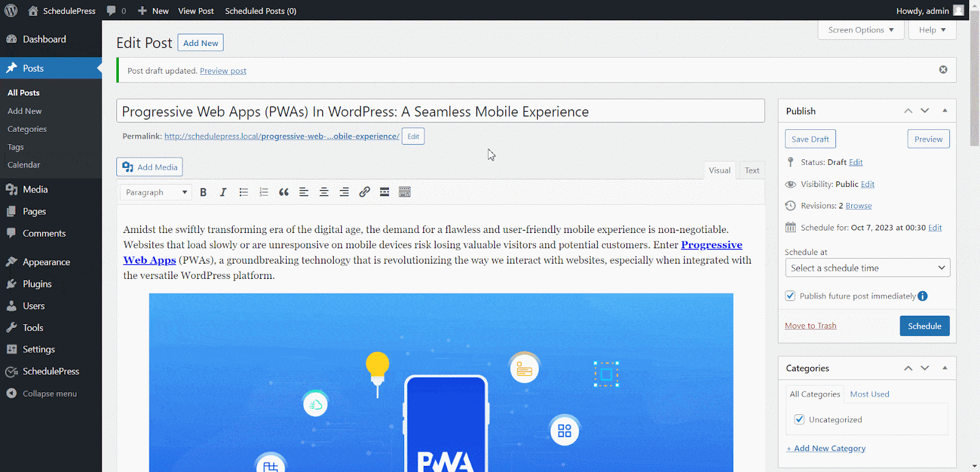The width and height of the screenshot is (980, 472).
Task: Open Settings in the sidebar
Action: [51, 349]
